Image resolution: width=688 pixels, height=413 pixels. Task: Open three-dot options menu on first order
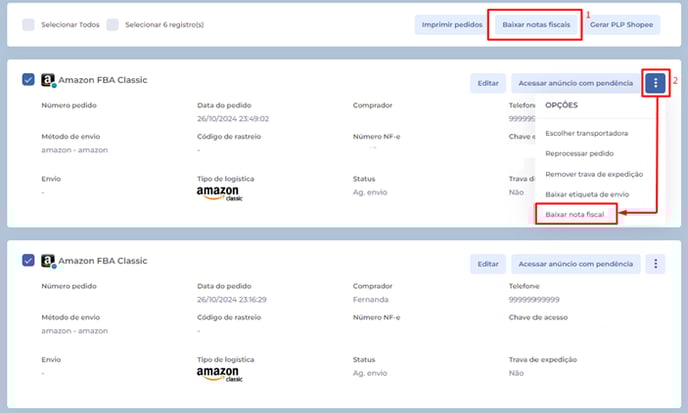(x=655, y=83)
